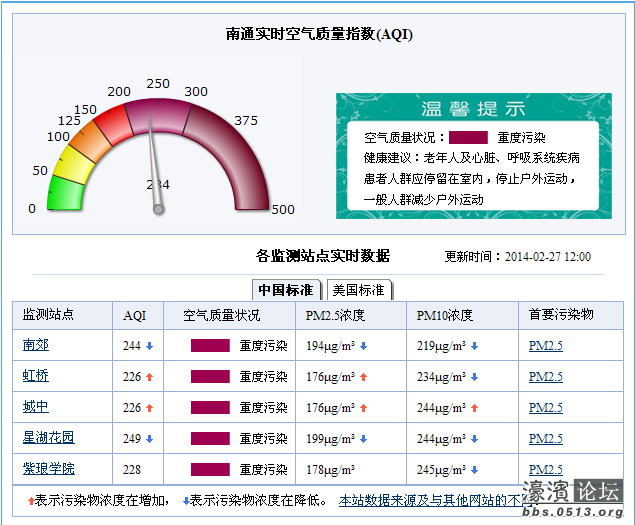635x525 pixels.
Task: Click the maroon air quality swatch in 星湖花园 row
Action: (210, 438)
